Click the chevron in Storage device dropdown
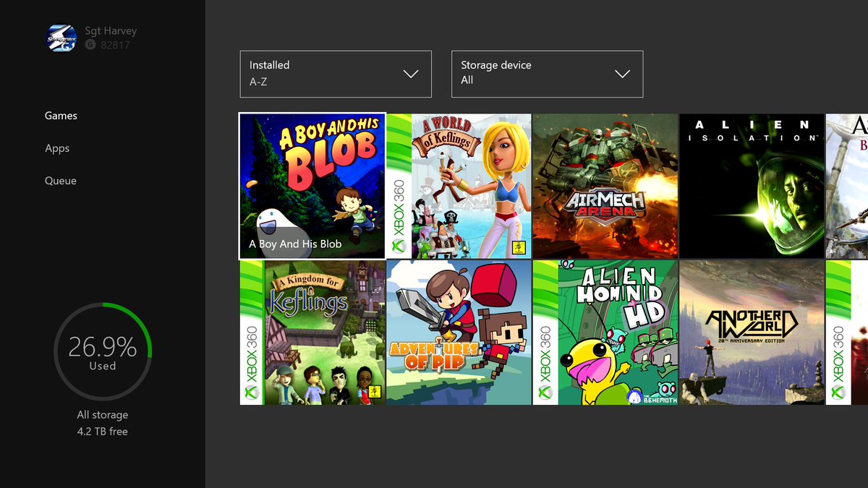 (x=622, y=74)
